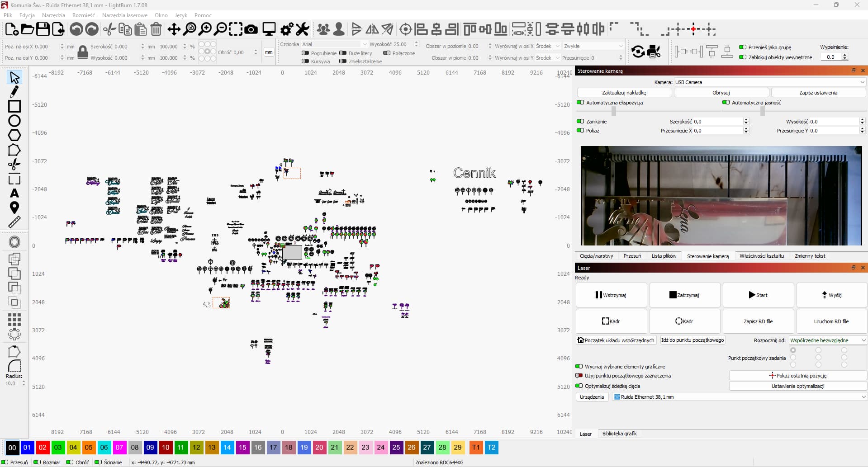Pick the Measure ruler tool
The image size is (868, 467).
[14, 222]
